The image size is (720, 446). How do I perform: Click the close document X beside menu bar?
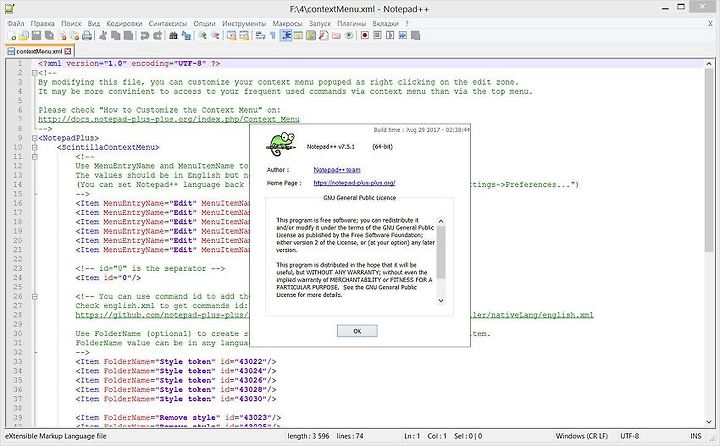710,23
